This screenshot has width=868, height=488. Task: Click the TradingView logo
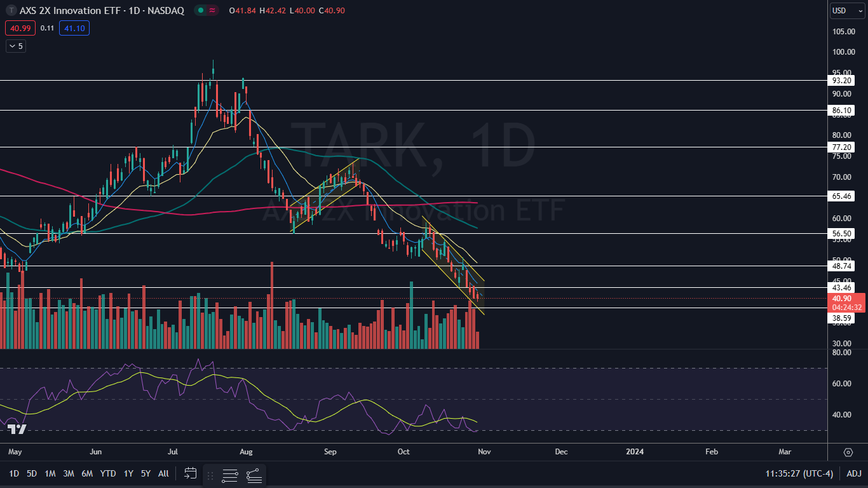[x=17, y=430]
